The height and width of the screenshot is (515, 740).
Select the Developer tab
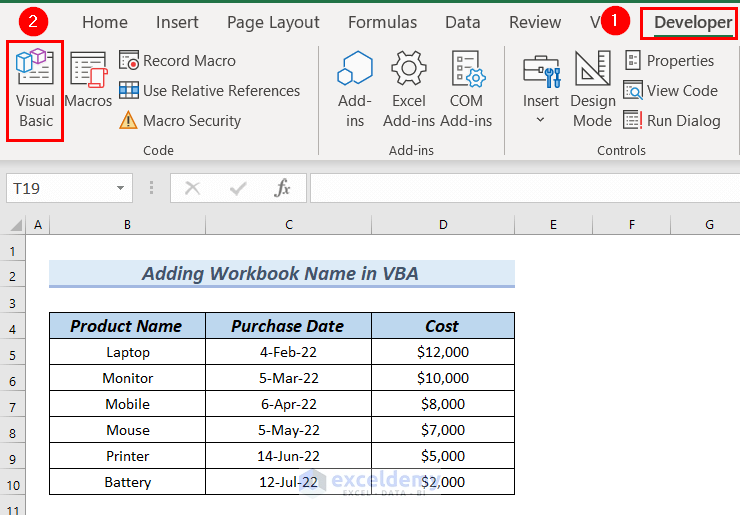693,22
